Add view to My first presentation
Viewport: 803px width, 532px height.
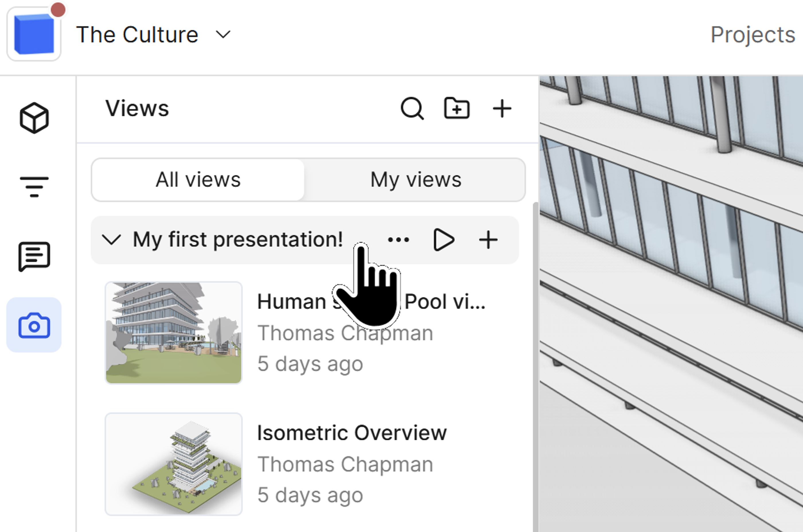pyautogui.click(x=488, y=240)
